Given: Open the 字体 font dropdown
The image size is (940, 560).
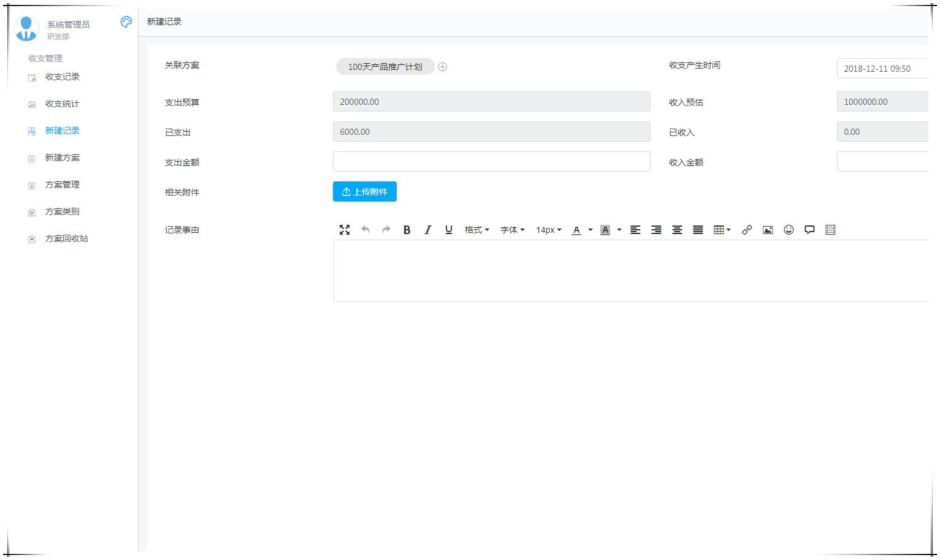Looking at the screenshot, I should click(512, 230).
